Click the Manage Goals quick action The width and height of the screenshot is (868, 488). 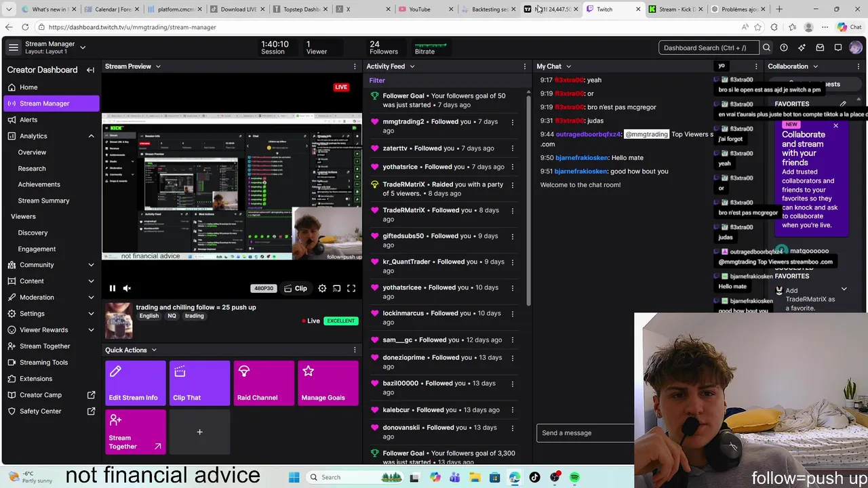(328, 383)
